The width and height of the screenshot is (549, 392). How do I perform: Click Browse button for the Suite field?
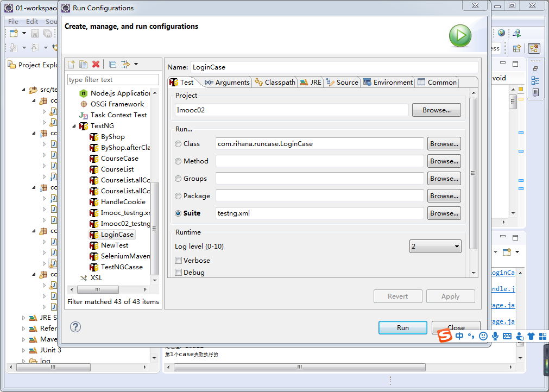point(444,213)
